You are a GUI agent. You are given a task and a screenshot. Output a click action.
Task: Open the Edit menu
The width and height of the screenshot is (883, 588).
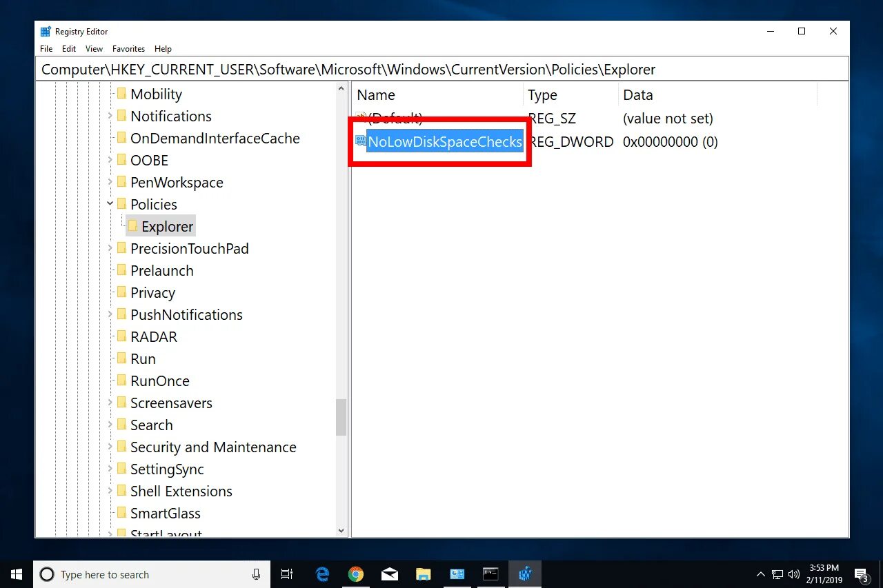[x=69, y=49]
